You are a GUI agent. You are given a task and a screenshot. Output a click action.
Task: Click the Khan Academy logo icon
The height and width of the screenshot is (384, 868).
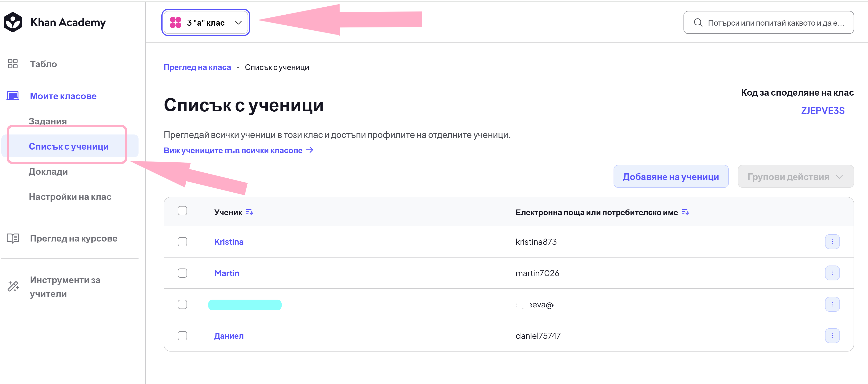click(13, 22)
